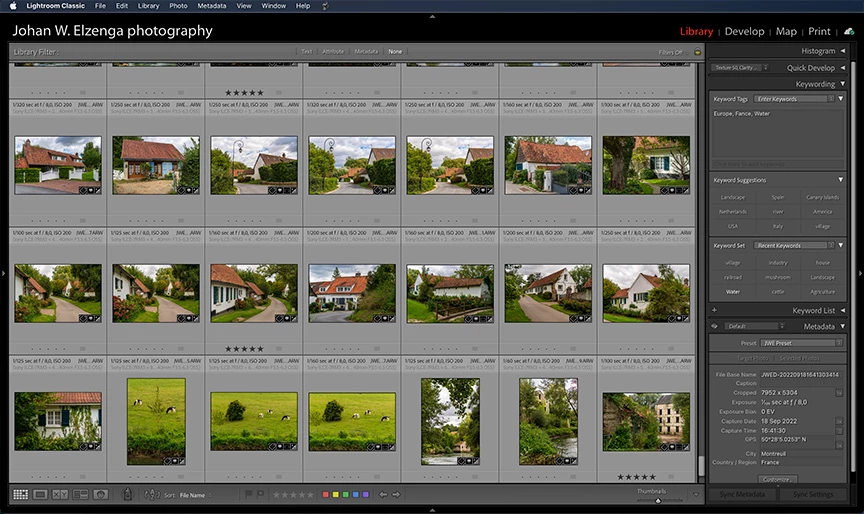The width and height of the screenshot is (864, 514).
Task: Switch to the Map module
Action: pos(786,31)
